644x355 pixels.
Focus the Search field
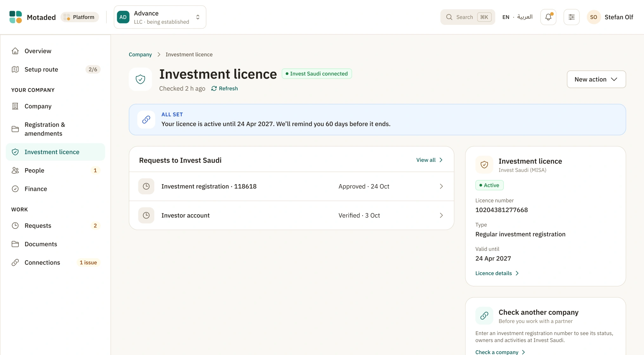(468, 17)
